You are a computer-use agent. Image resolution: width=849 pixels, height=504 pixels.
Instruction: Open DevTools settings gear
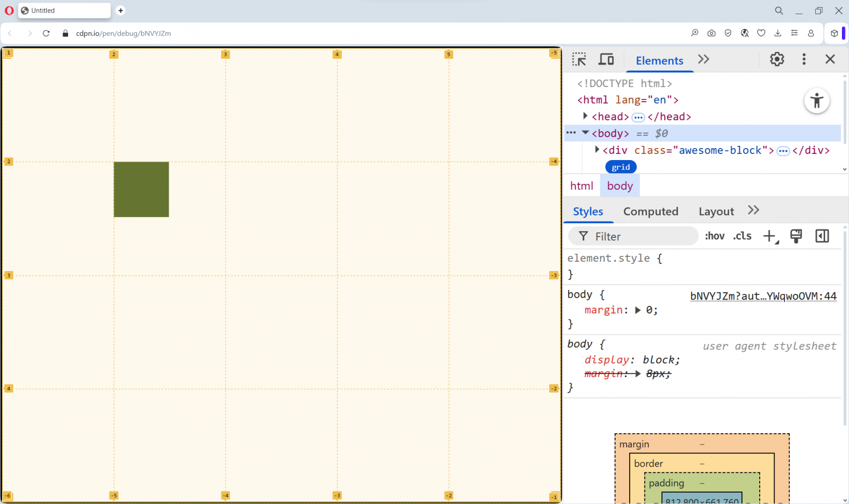click(x=777, y=59)
